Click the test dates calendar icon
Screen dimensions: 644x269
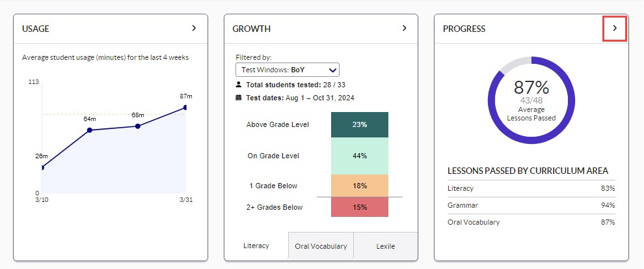239,98
